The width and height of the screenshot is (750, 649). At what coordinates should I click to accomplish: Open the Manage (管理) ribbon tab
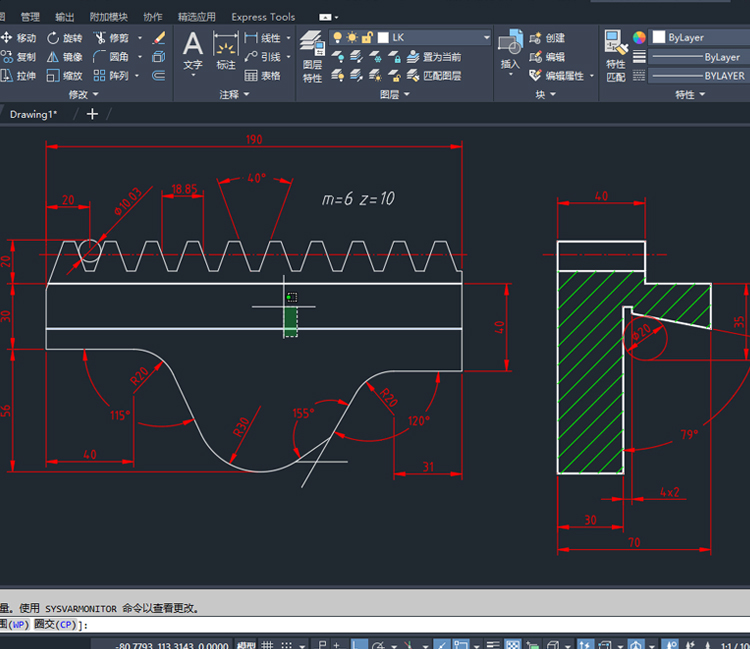pos(30,17)
